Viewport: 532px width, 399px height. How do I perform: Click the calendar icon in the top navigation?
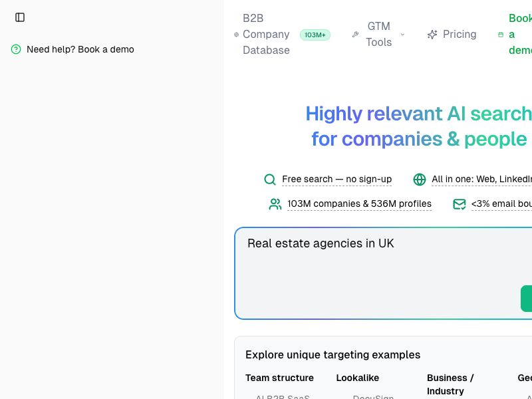(x=501, y=35)
